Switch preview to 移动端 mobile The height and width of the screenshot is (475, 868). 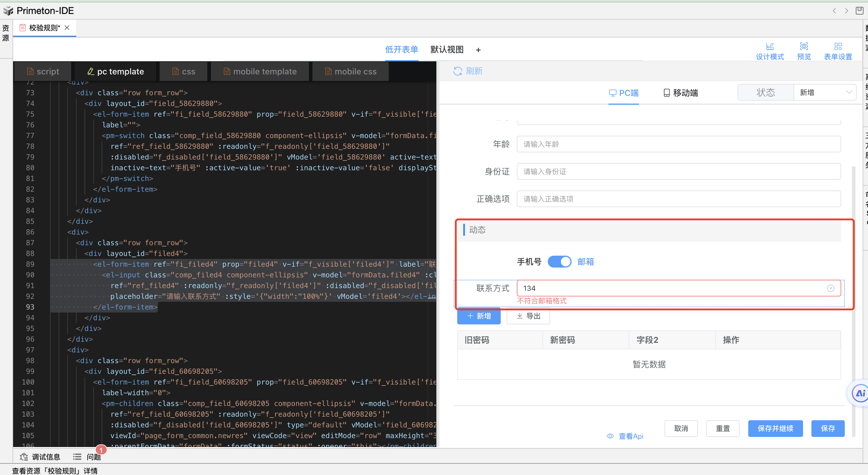click(x=680, y=93)
